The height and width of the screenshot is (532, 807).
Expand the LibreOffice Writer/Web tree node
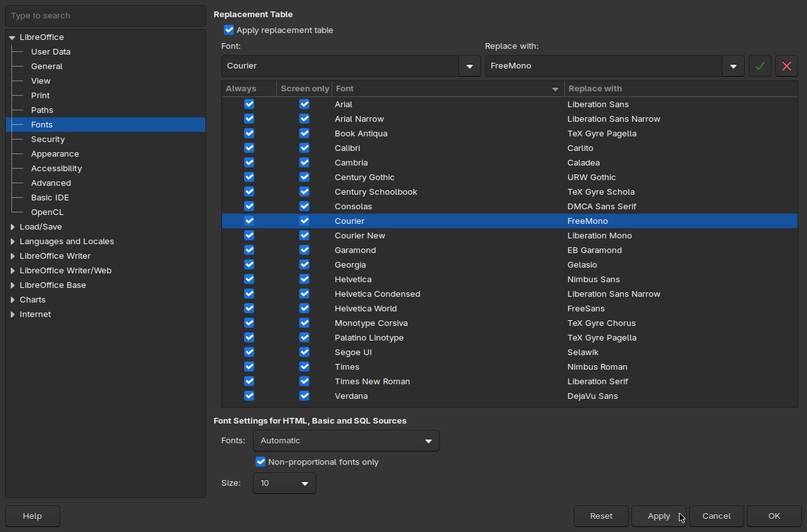coord(12,271)
